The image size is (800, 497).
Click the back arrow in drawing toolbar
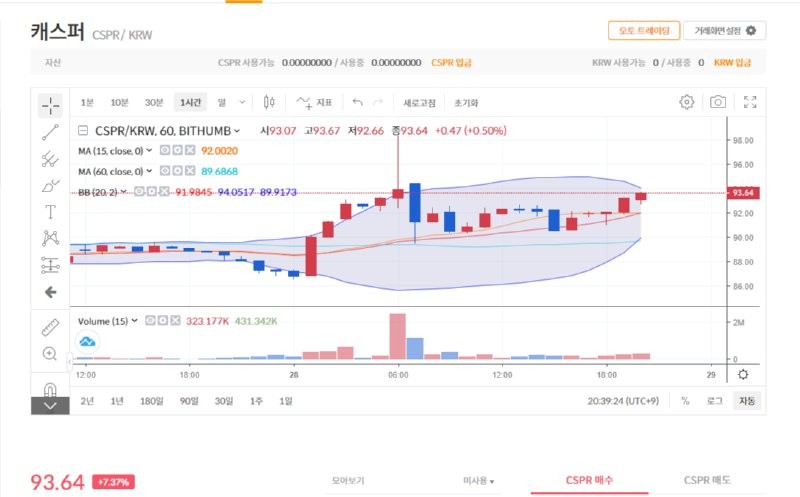51,292
